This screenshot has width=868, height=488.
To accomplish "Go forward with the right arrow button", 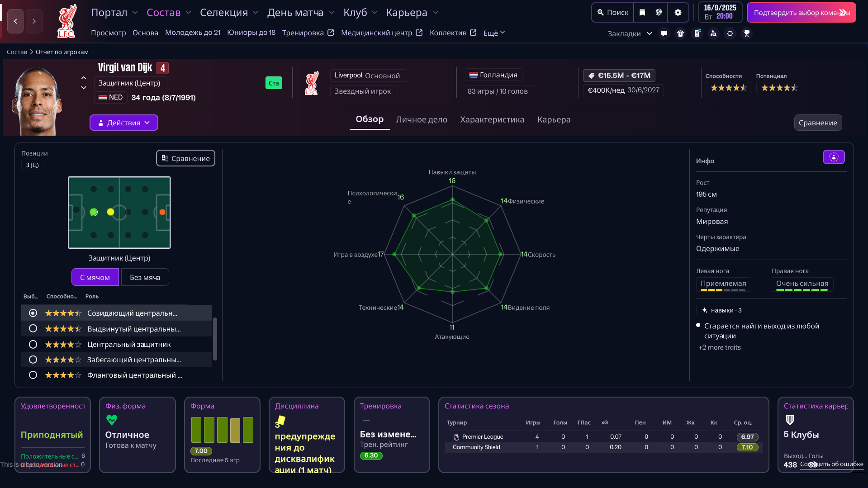I will point(34,21).
